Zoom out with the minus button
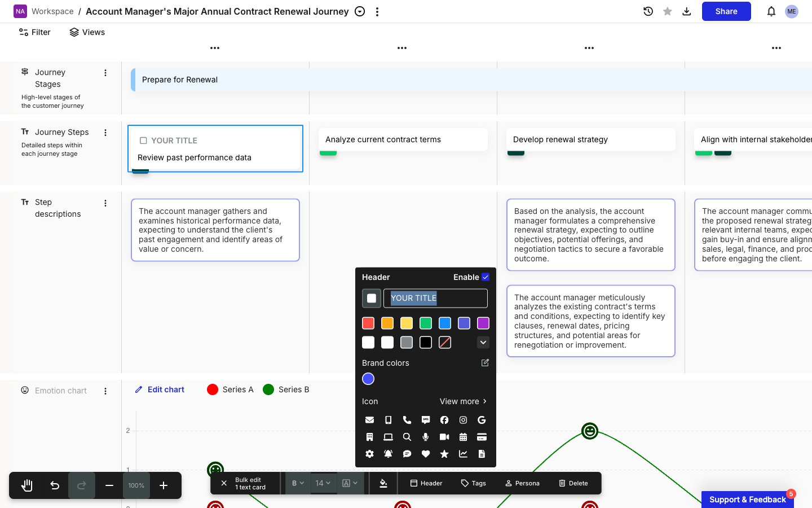This screenshot has width=812, height=508. 109,485
